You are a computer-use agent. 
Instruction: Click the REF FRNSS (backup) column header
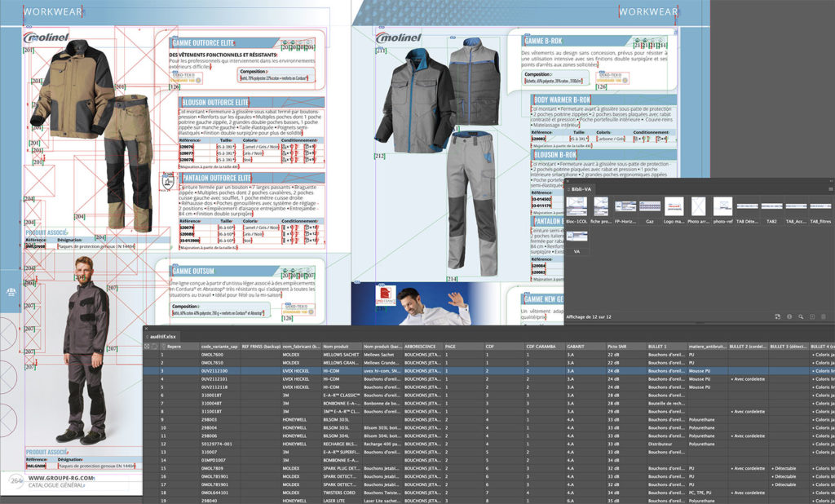click(261, 347)
